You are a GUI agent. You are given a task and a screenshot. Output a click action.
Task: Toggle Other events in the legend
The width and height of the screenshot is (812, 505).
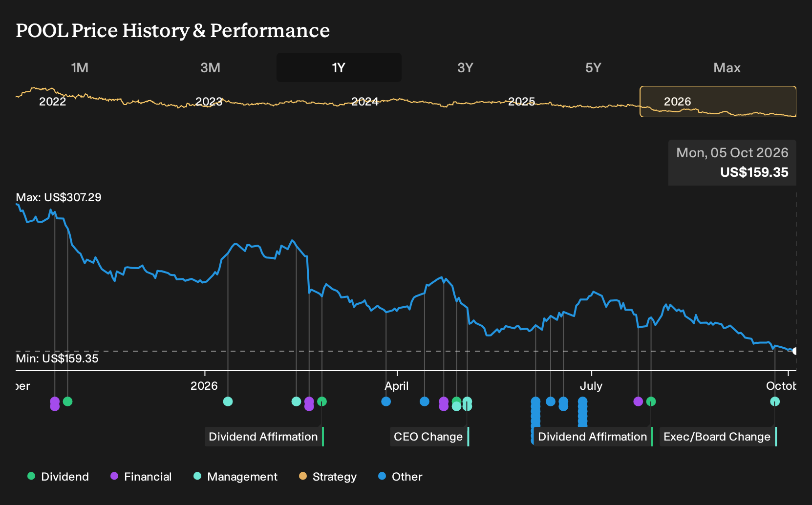[x=400, y=477]
